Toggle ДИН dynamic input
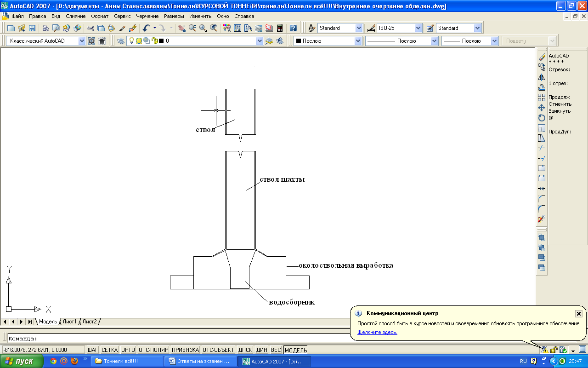Viewport: 588px width, 368px height. click(x=262, y=350)
